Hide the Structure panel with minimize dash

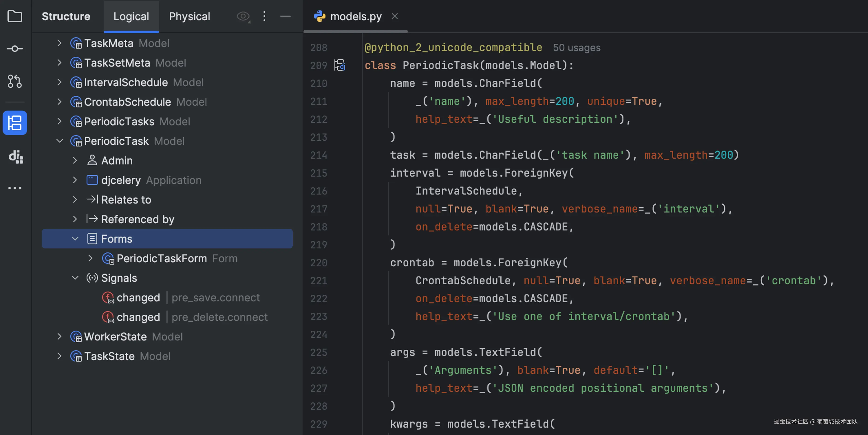pyautogui.click(x=285, y=16)
